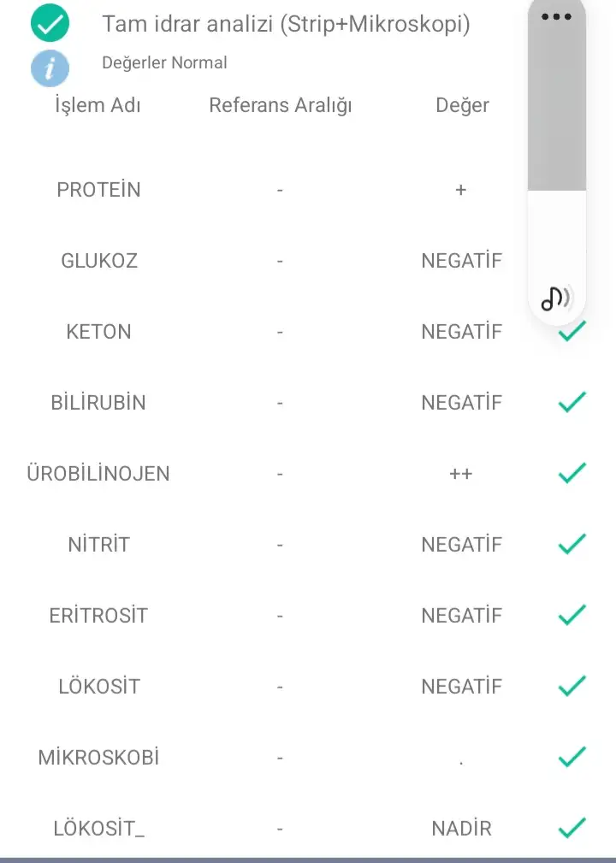
Task: Tap the media sound note icon
Action: [x=556, y=299]
